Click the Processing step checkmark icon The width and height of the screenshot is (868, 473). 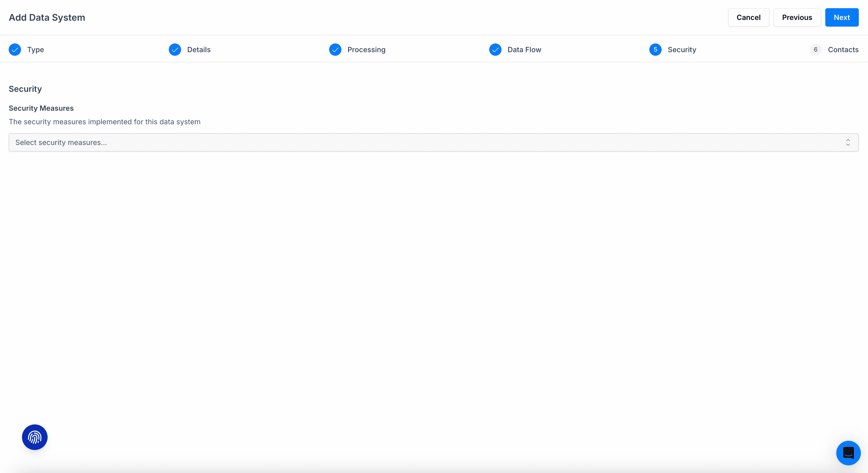335,50
